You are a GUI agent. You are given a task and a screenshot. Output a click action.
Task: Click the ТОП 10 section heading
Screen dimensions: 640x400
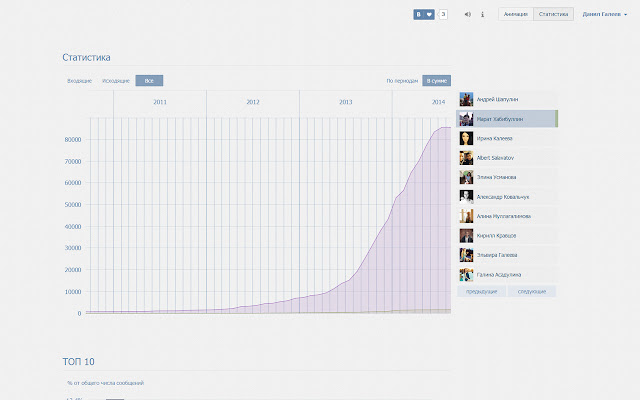[x=78, y=362]
